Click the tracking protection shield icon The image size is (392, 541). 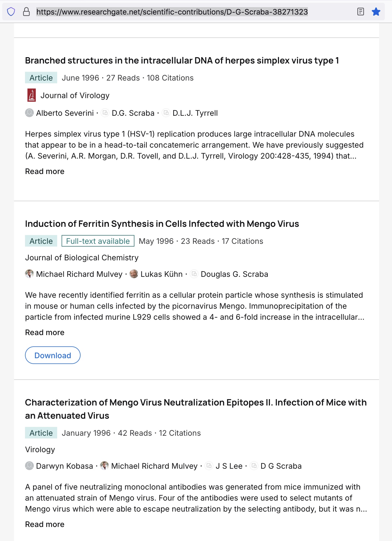click(x=11, y=12)
